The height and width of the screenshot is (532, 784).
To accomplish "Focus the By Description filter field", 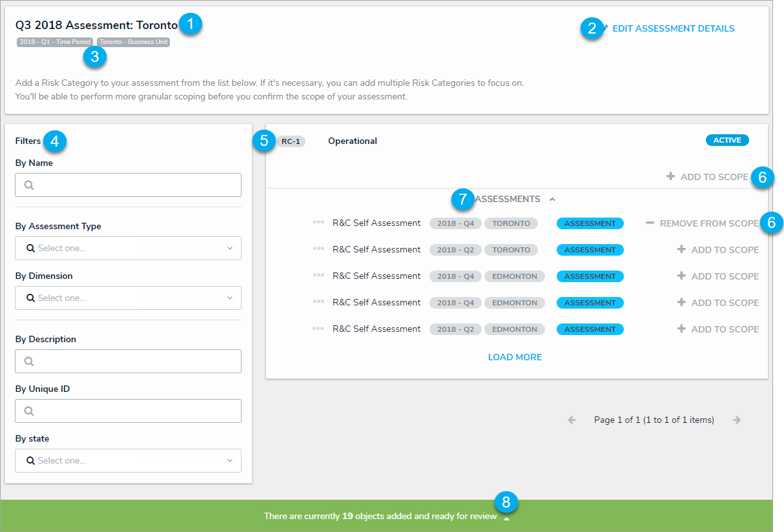I will coord(128,361).
